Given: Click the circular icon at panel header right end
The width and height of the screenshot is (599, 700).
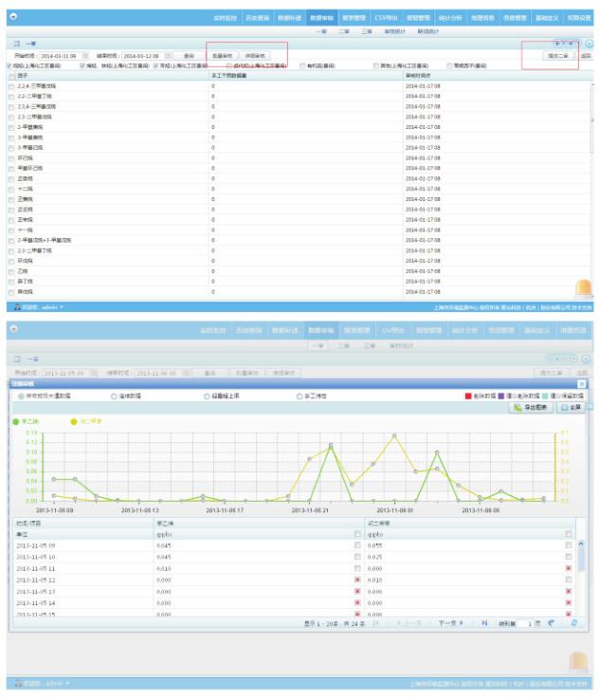Looking at the screenshot, I should [590, 44].
